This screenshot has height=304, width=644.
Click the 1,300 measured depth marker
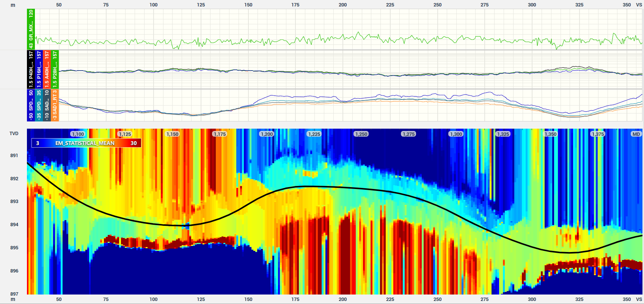coord(456,134)
